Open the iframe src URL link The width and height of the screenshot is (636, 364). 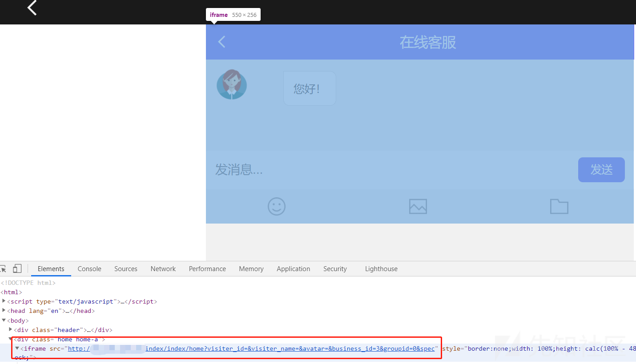pyautogui.click(x=251, y=348)
